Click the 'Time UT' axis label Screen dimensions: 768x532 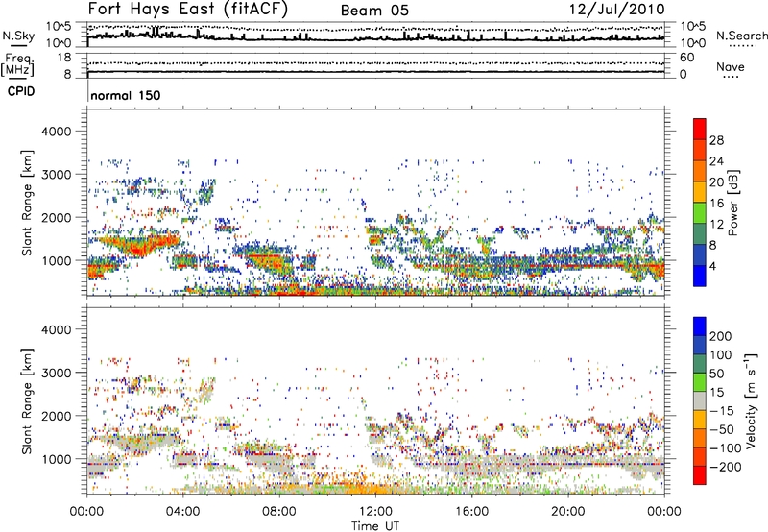[x=375, y=526]
